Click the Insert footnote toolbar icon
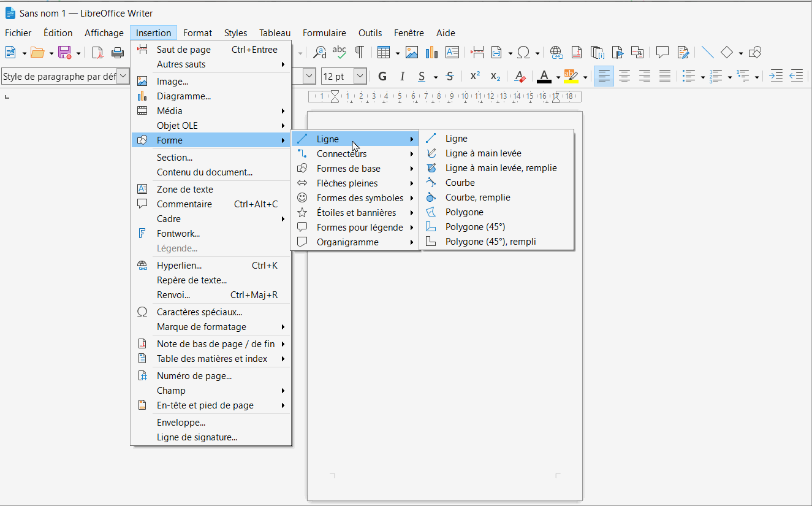812x506 pixels. pyautogui.click(x=577, y=53)
